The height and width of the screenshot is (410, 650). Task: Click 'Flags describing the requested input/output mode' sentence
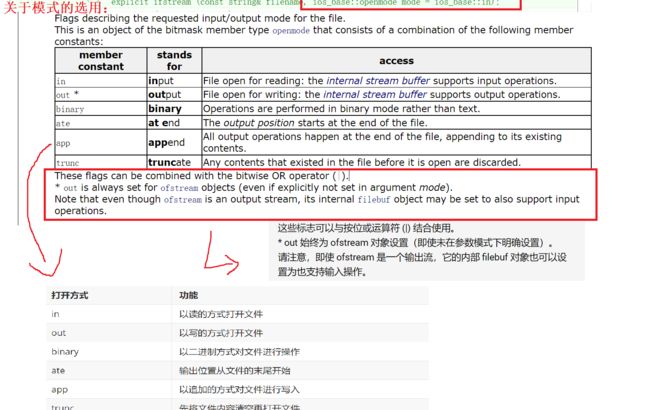[x=200, y=19]
